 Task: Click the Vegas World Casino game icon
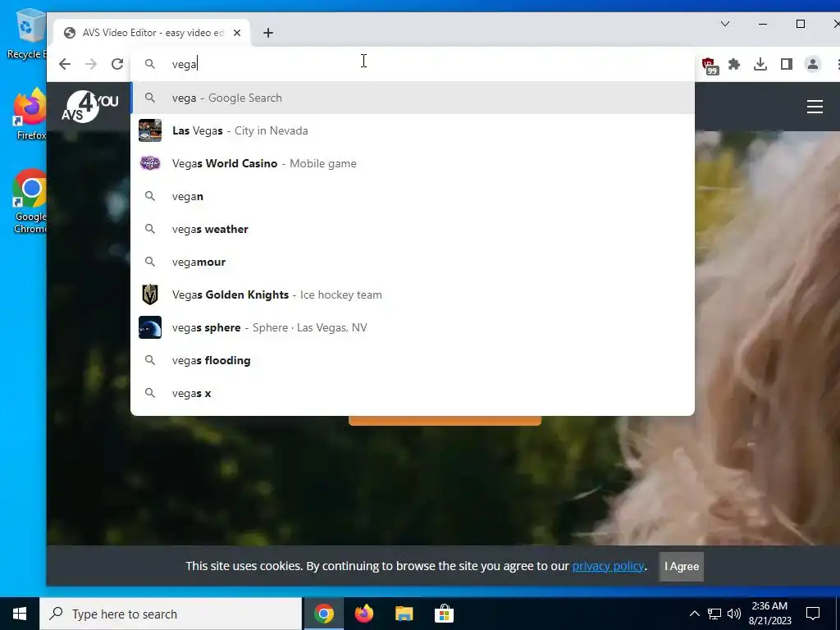150,163
